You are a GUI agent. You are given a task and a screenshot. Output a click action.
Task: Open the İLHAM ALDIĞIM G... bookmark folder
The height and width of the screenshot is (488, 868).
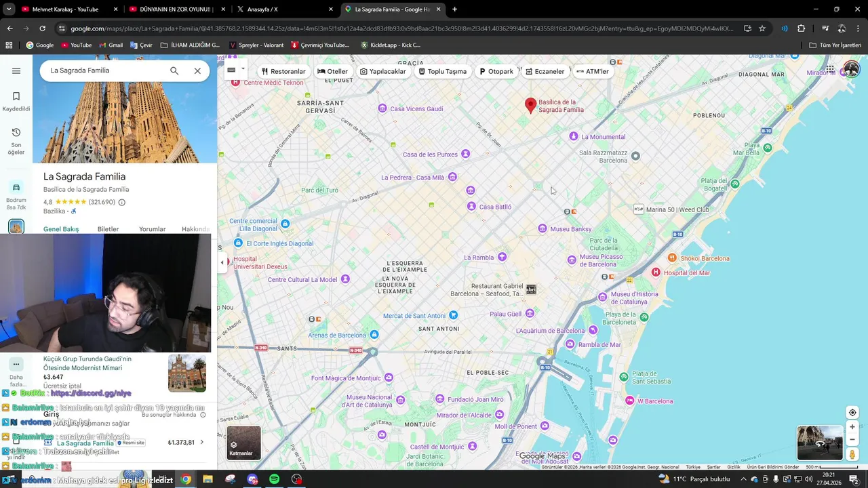(x=190, y=45)
